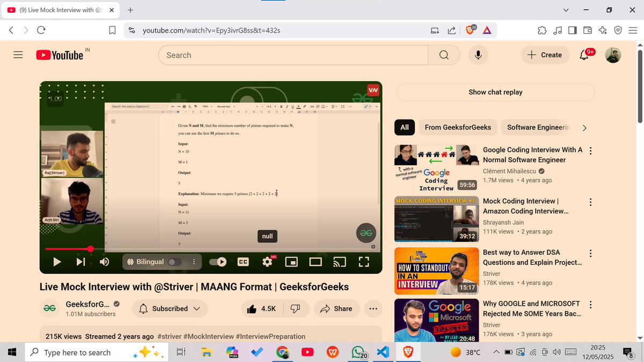This screenshot has height=362, width=644.
Task: Toggle theater mode
Action: click(316, 262)
